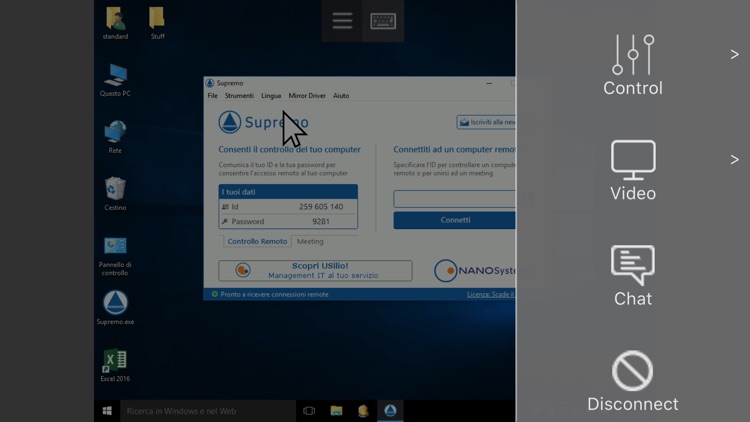Click the Connetti button
Image resolution: width=750 pixels, height=422 pixels.
tap(454, 220)
